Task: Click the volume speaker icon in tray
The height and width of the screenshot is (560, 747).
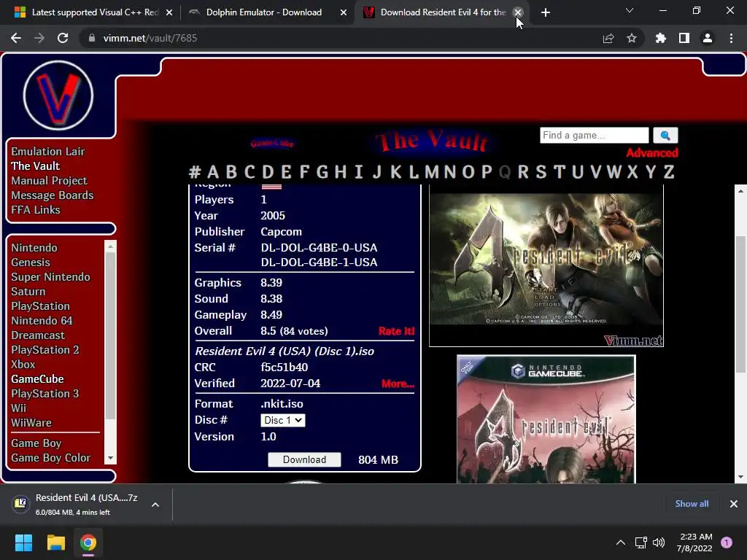Action: (x=659, y=542)
